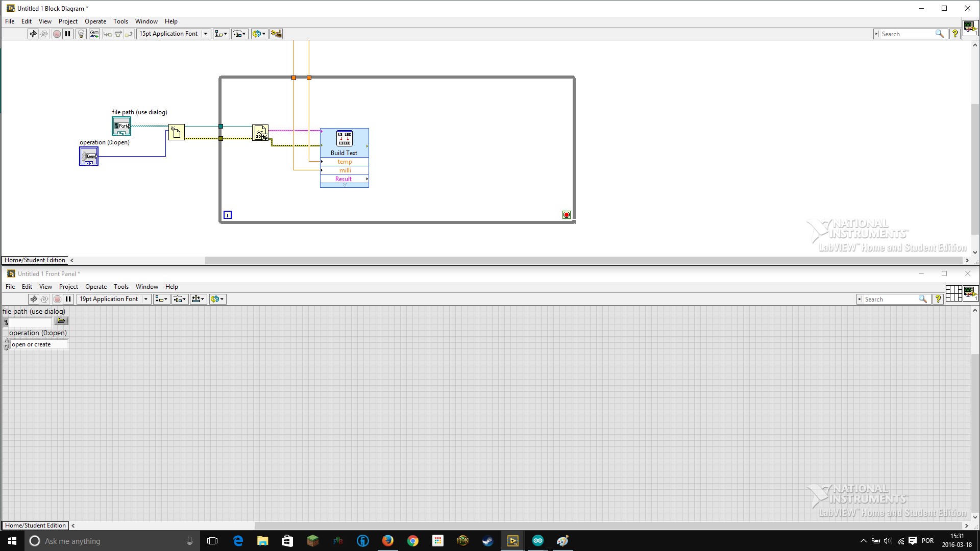The image size is (980, 551).
Task: Enable the while loop stop condition button
Action: [x=566, y=214]
